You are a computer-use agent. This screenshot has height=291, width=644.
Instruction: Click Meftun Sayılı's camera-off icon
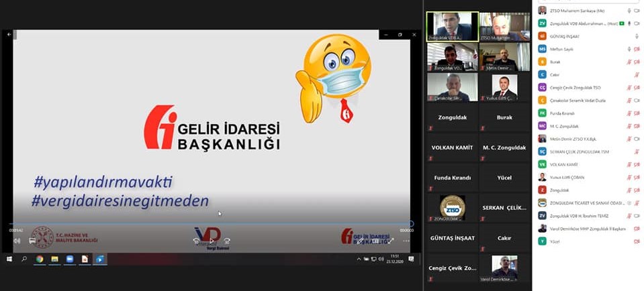tap(637, 49)
